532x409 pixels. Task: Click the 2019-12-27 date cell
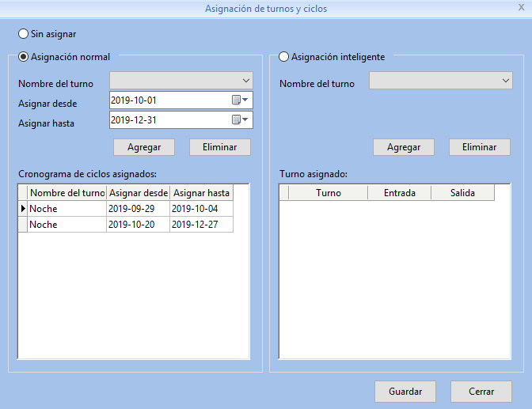click(202, 225)
